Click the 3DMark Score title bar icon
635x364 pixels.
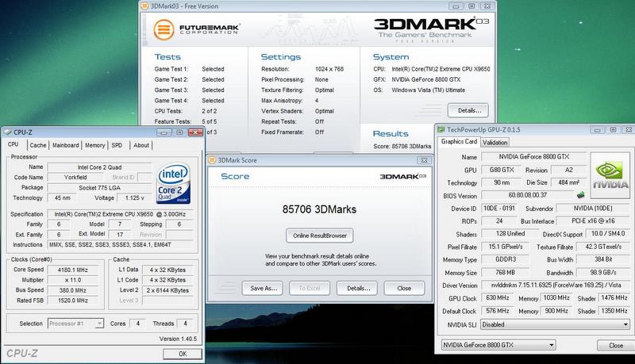point(212,160)
